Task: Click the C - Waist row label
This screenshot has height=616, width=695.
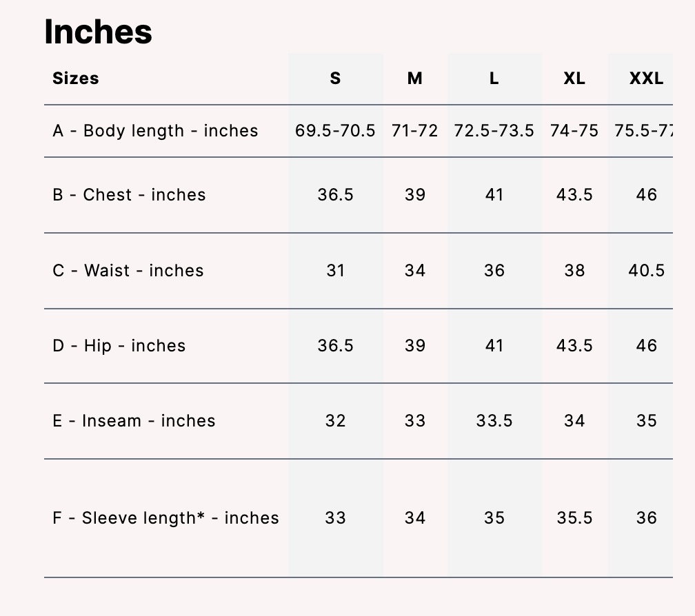Action: [x=128, y=271]
